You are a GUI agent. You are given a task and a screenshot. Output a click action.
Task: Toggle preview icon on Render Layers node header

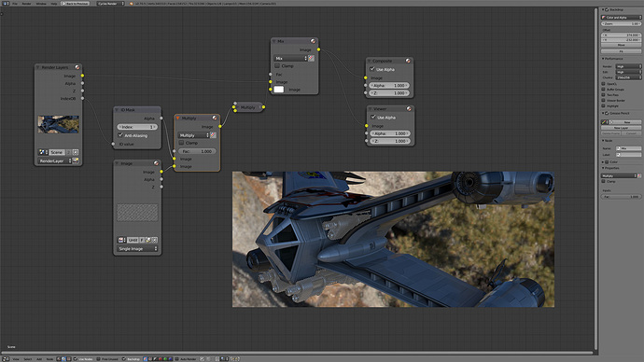pos(77,67)
